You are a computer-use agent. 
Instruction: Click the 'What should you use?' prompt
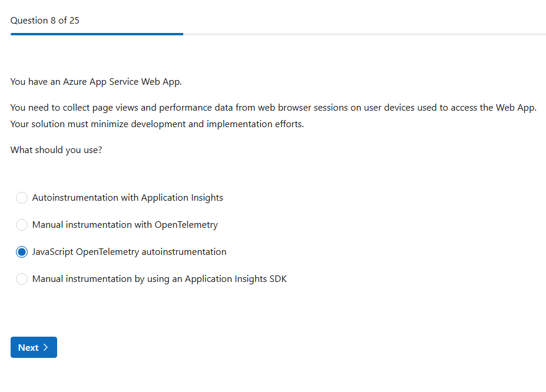[56, 150]
